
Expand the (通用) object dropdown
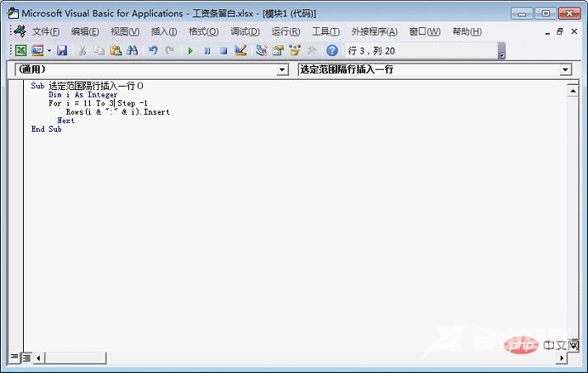tap(283, 70)
